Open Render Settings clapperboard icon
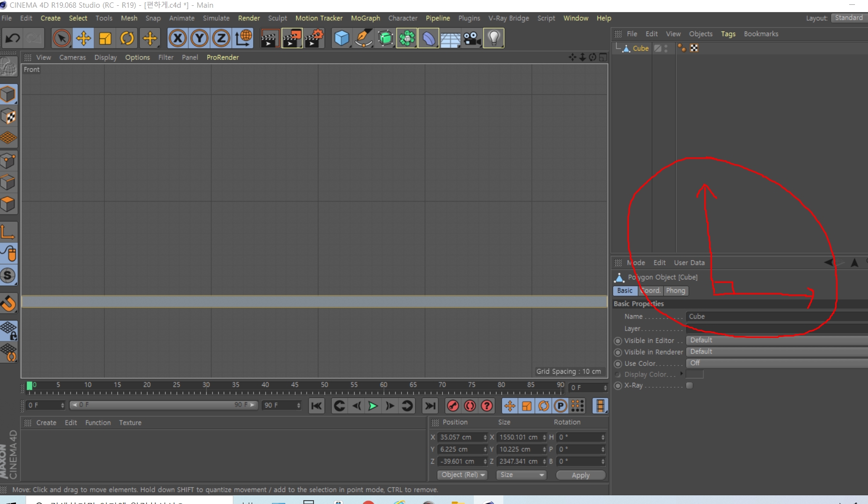This screenshot has height=504, width=868. 314,38
